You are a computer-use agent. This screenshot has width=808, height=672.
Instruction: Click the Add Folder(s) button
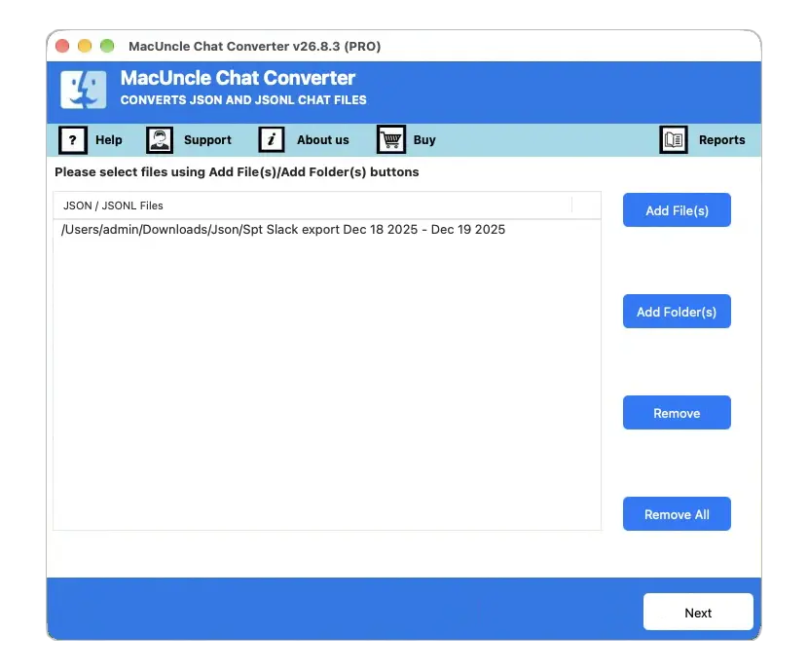(x=677, y=312)
